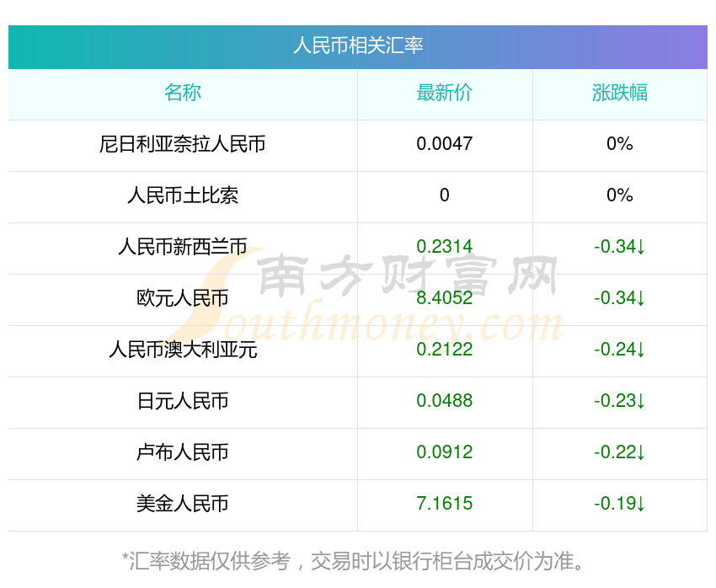716x588 pixels.
Task: Click price 0.0912
Action: [x=444, y=453]
